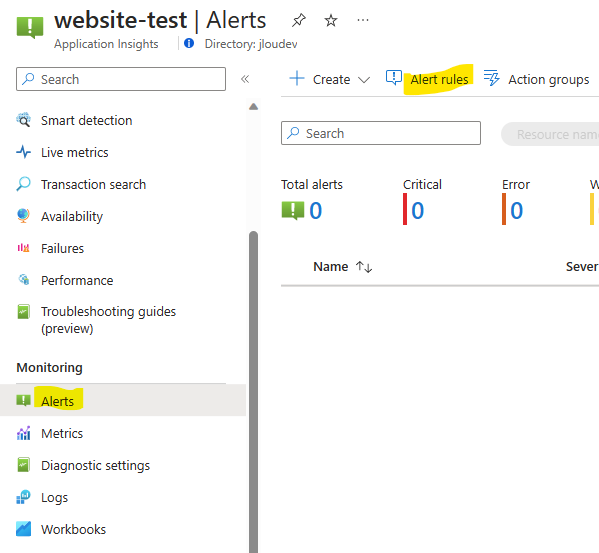Viewport: 599px width, 553px height.
Task: Click the Directory info icon
Action: (x=189, y=43)
